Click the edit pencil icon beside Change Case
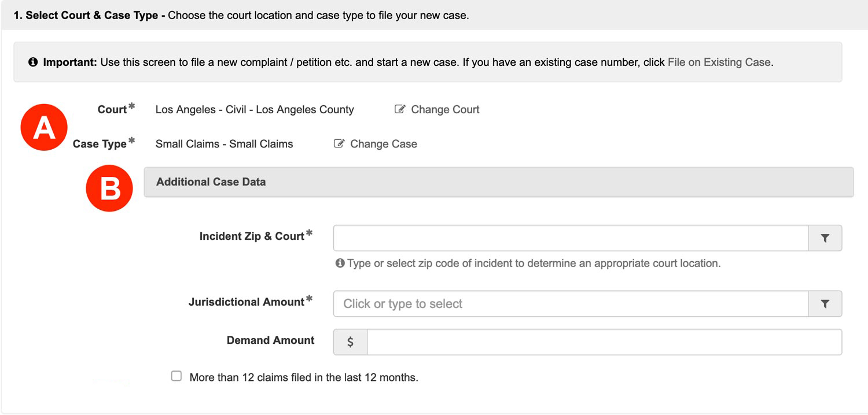Image resolution: width=868 pixels, height=415 pixels. 339,143
